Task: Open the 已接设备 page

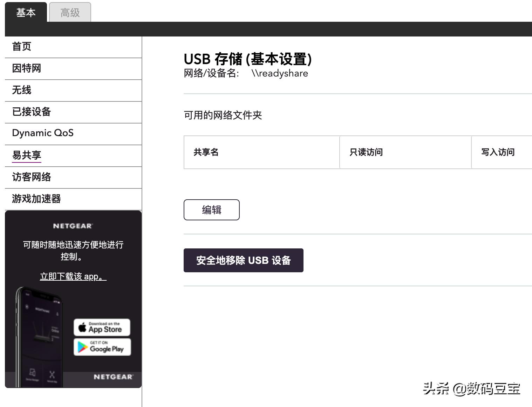Action: (x=32, y=112)
